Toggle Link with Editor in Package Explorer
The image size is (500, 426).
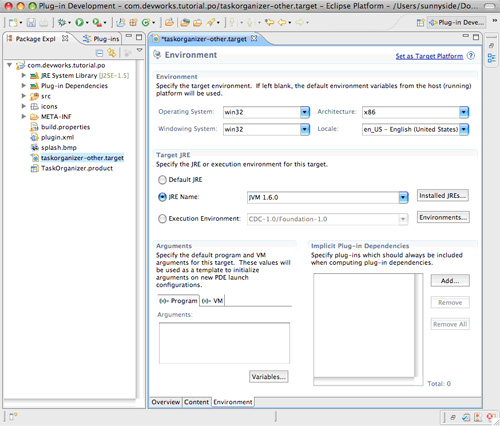pyautogui.click(x=112, y=53)
